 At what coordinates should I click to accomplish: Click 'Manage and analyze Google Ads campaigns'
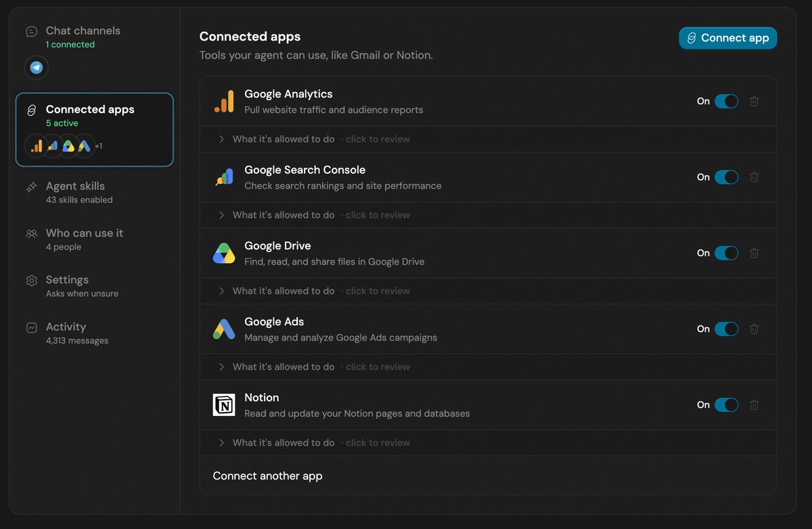click(x=340, y=337)
